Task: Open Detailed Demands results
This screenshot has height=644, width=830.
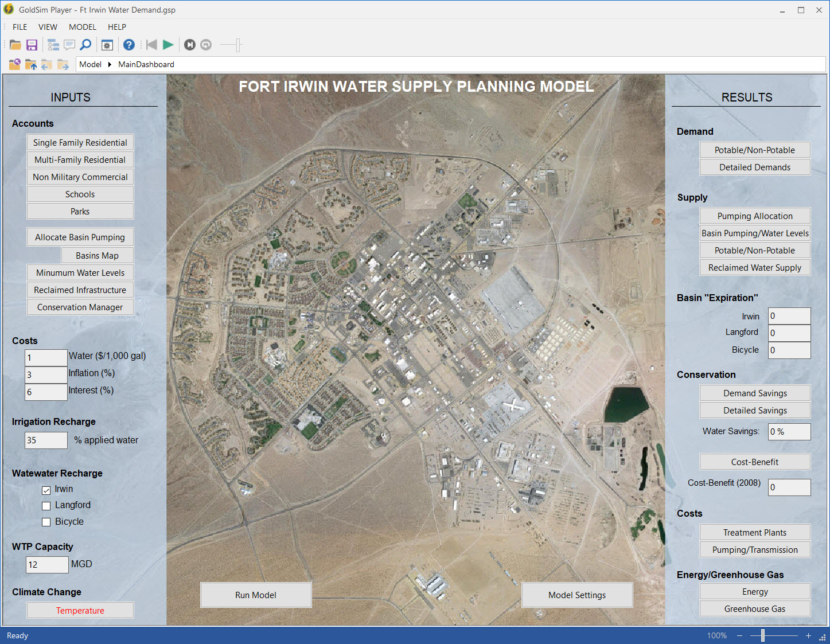Action: coord(755,167)
